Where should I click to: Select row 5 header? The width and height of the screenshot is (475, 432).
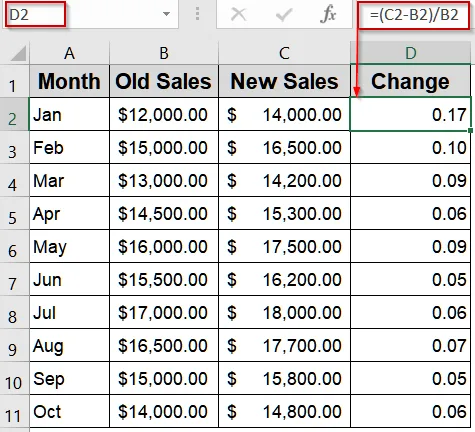coord(14,213)
